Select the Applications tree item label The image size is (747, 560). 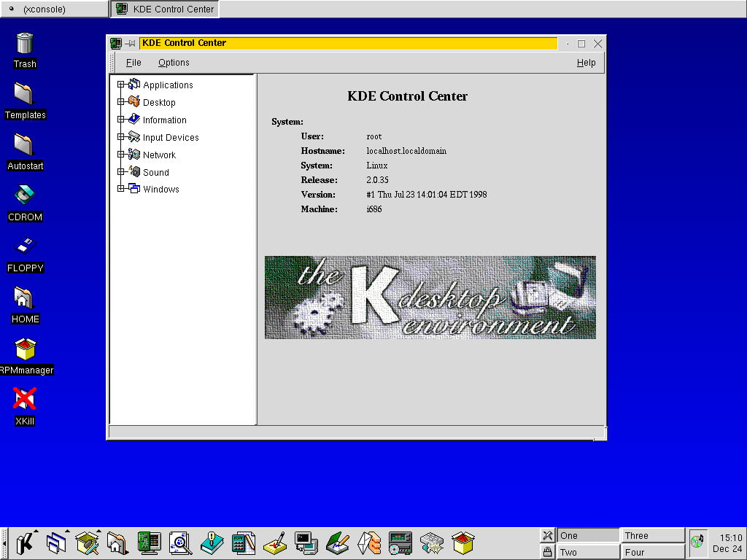[169, 85]
